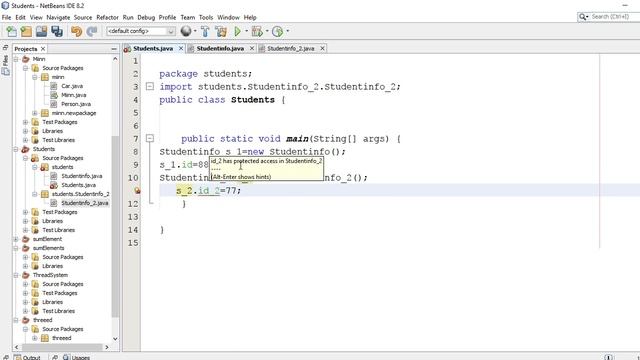Click the Output window icon

pos(18,357)
